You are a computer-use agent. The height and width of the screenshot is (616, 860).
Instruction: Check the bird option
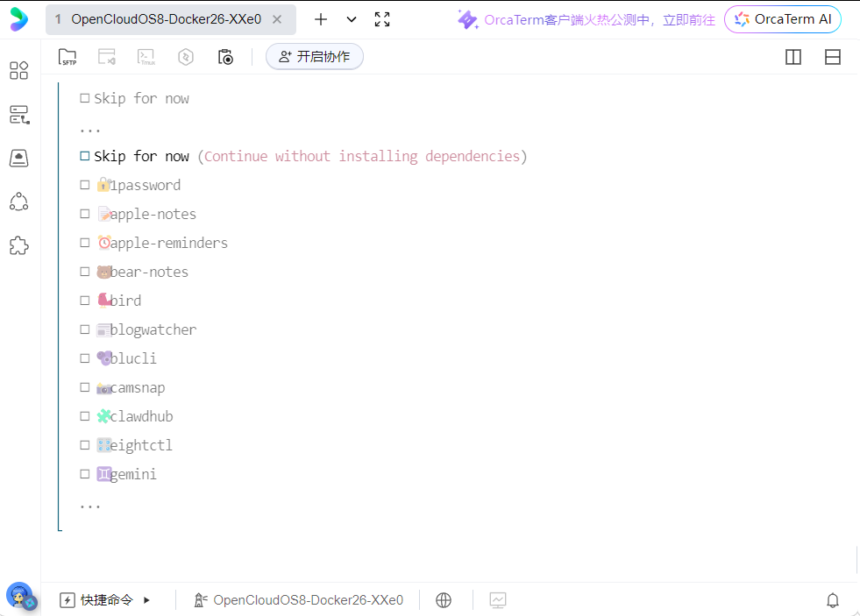click(84, 301)
